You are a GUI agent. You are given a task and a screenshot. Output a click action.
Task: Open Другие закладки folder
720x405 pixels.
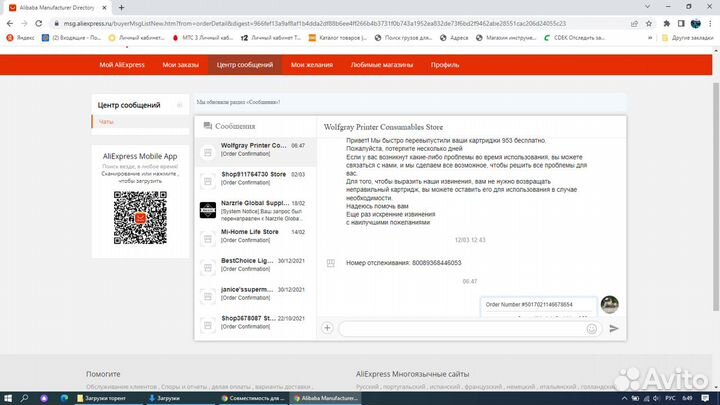pyautogui.click(x=687, y=38)
